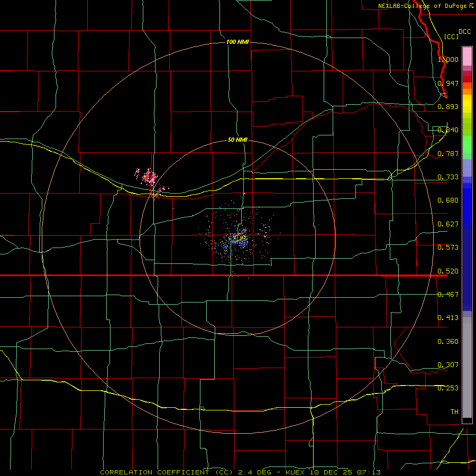Click the 100 NMI range ring label
This screenshot has width=476, height=476.
pyautogui.click(x=237, y=42)
